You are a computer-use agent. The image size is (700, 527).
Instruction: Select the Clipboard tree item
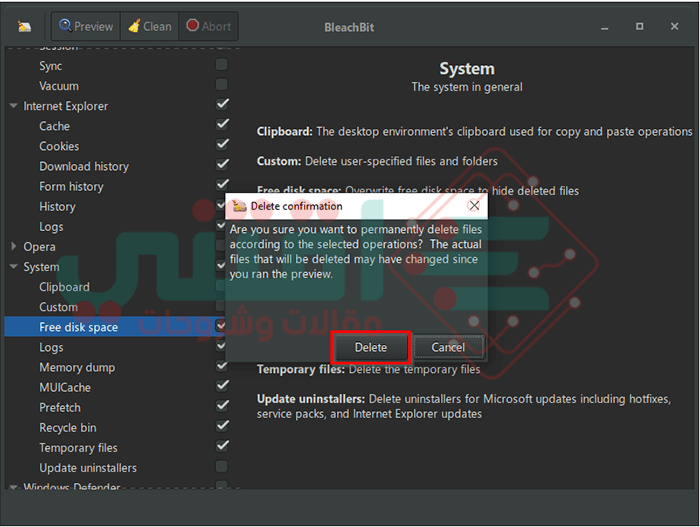click(x=64, y=287)
